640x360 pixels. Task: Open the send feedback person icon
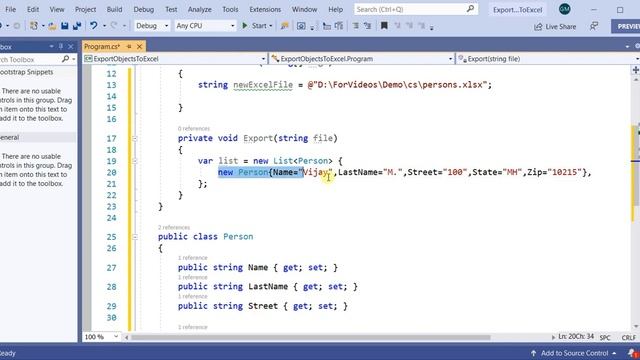point(594,26)
